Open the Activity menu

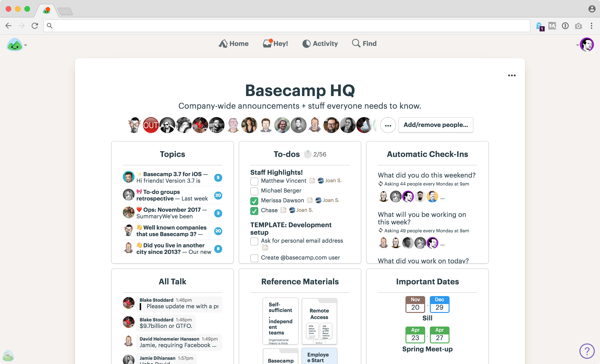coord(320,44)
